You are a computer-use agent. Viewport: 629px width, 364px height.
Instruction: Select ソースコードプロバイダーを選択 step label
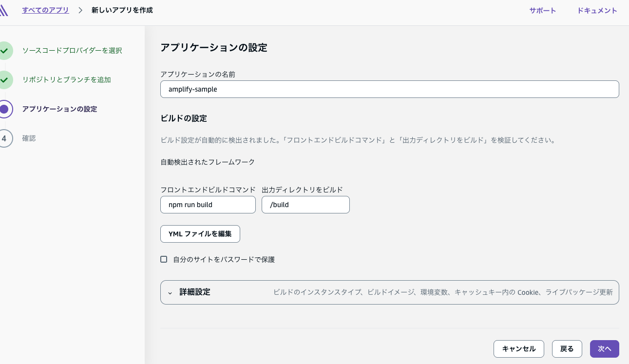(72, 51)
